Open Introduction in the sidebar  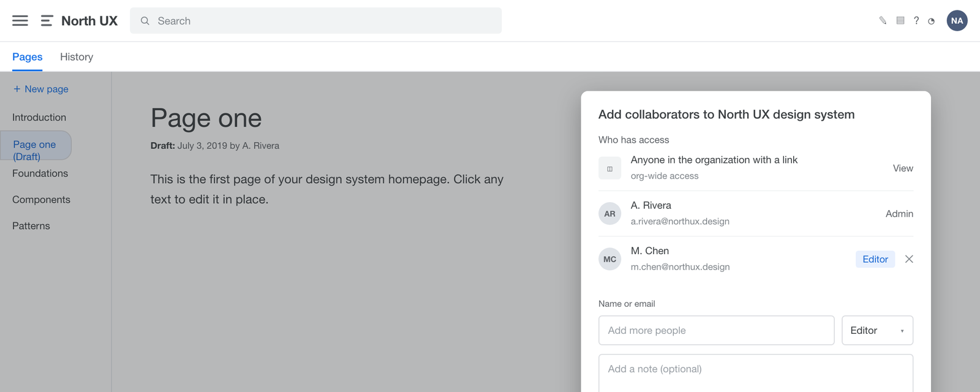click(x=39, y=117)
